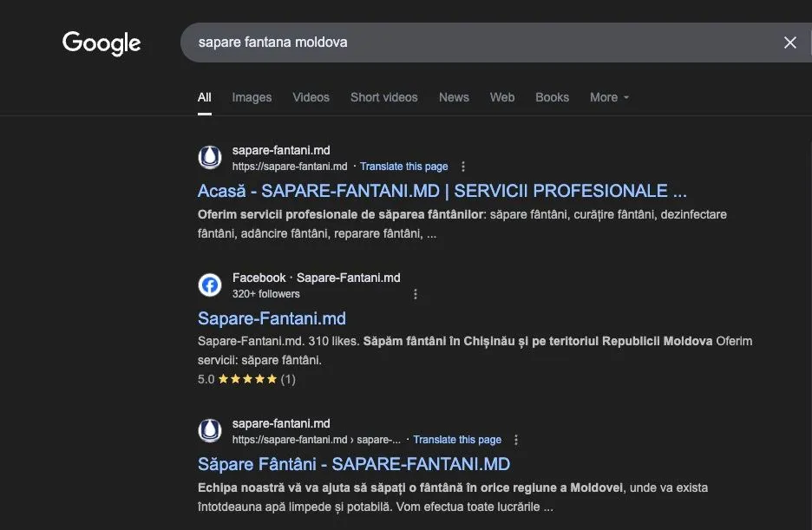Image resolution: width=812 pixels, height=530 pixels.
Task: Open the three-dot menu for the Săpare Fântâni result
Action: 516,440
